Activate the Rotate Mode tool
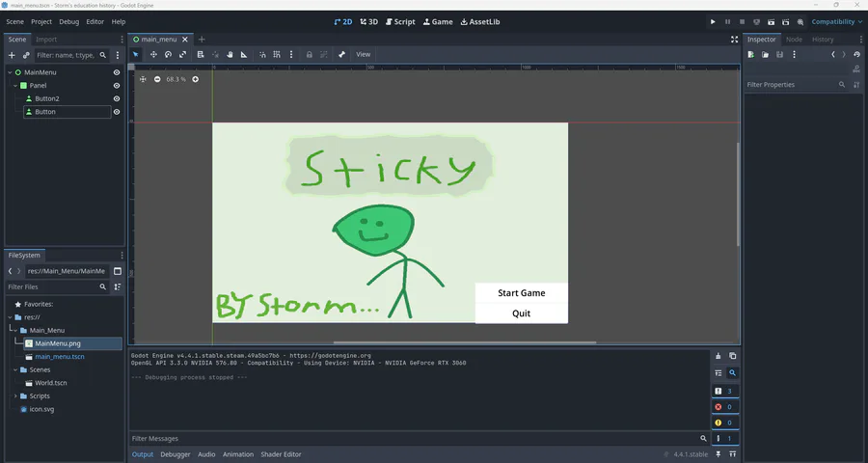The width and height of the screenshot is (868, 463). pyautogui.click(x=168, y=54)
